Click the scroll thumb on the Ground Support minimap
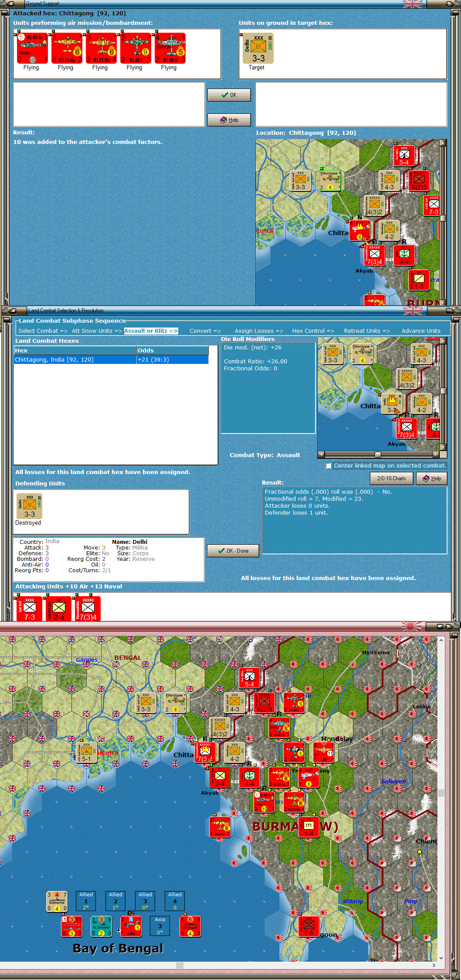The width and height of the screenshot is (461, 980). coord(443,219)
